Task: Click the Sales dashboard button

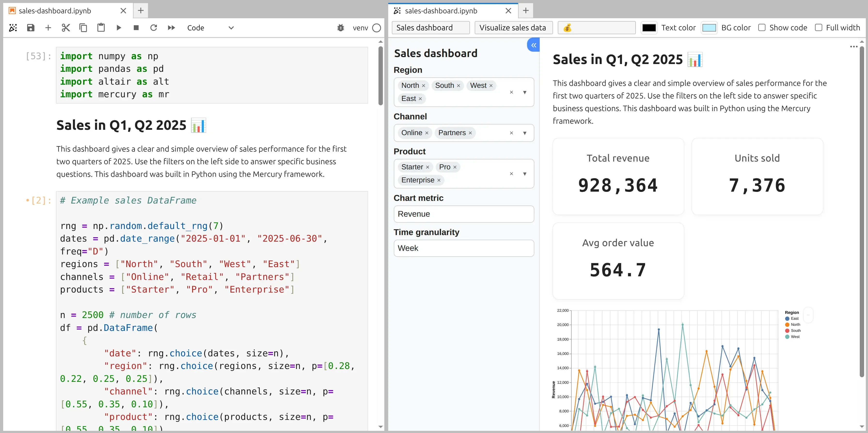Action: (x=431, y=27)
